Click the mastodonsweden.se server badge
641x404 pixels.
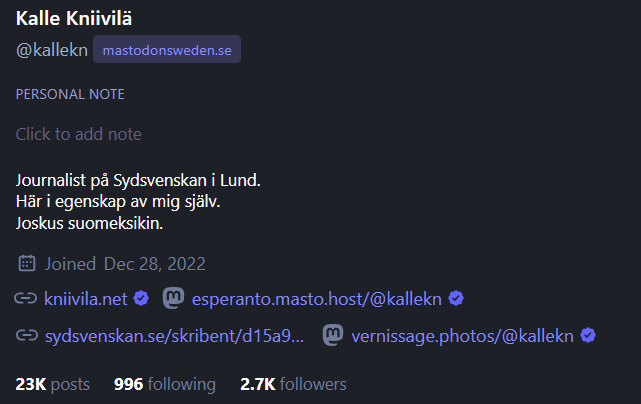click(x=167, y=50)
